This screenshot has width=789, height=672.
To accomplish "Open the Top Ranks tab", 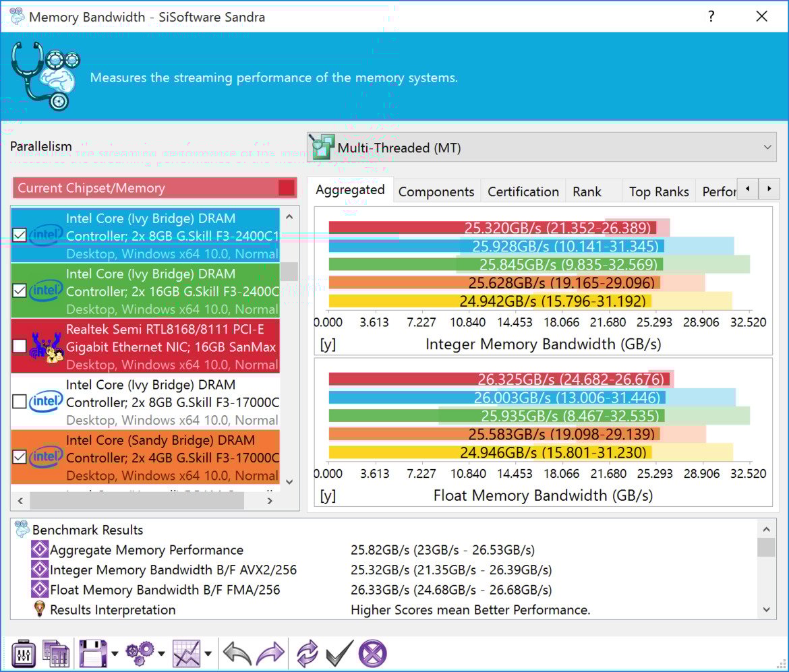I will tap(659, 191).
